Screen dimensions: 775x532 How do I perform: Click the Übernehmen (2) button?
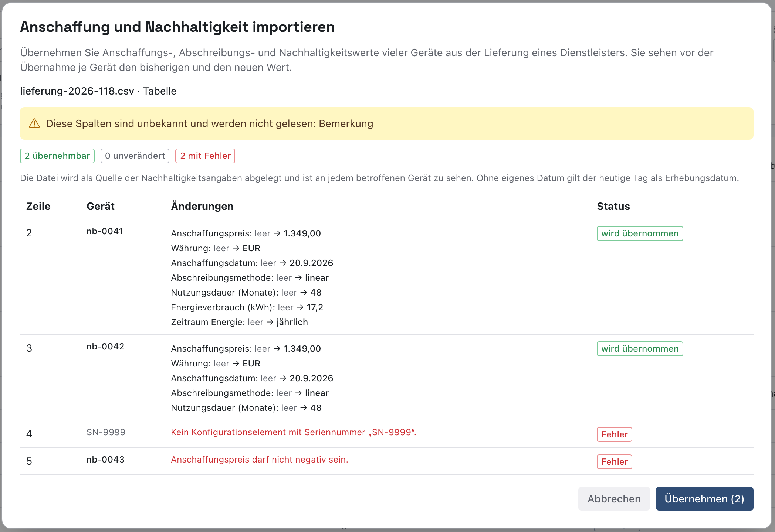tap(704, 499)
